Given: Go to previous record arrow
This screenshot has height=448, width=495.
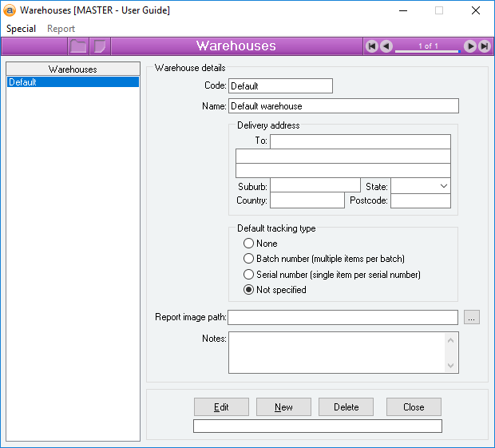Looking at the screenshot, I should tap(386, 46).
